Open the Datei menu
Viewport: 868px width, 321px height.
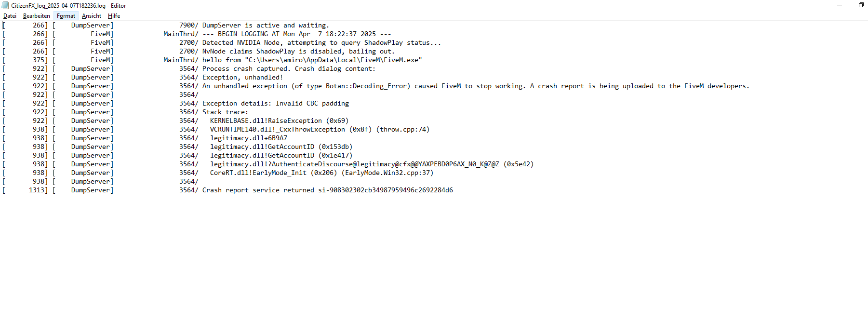[10, 16]
